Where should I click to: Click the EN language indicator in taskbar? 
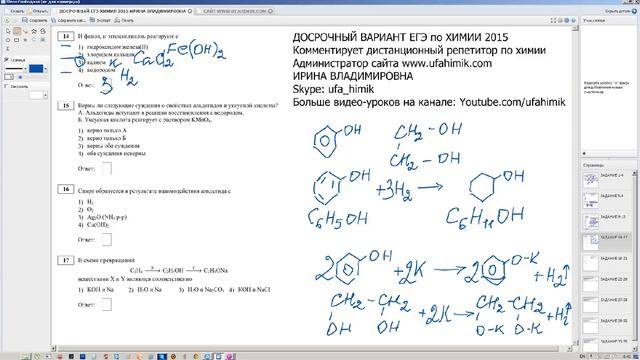coord(582,356)
